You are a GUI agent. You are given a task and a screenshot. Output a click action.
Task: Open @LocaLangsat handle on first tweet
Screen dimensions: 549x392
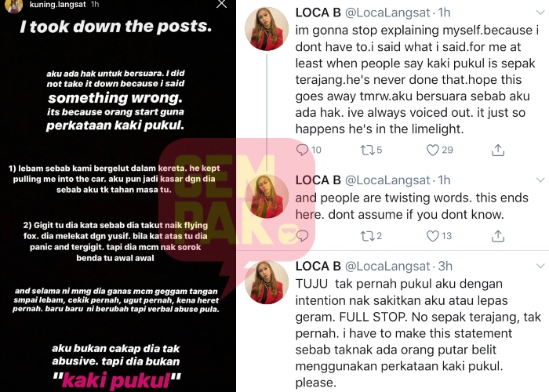[387, 13]
